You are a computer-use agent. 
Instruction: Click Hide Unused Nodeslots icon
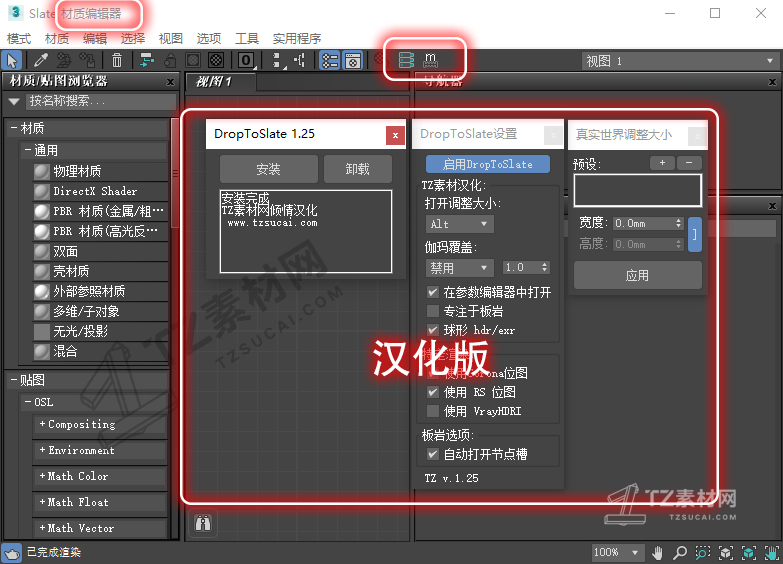(170, 61)
